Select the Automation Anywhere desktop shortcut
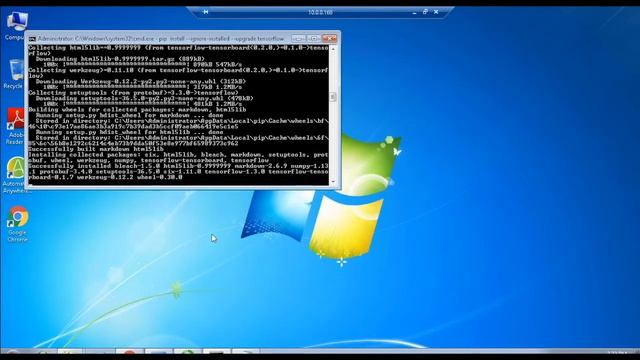640x360 pixels. point(16,176)
